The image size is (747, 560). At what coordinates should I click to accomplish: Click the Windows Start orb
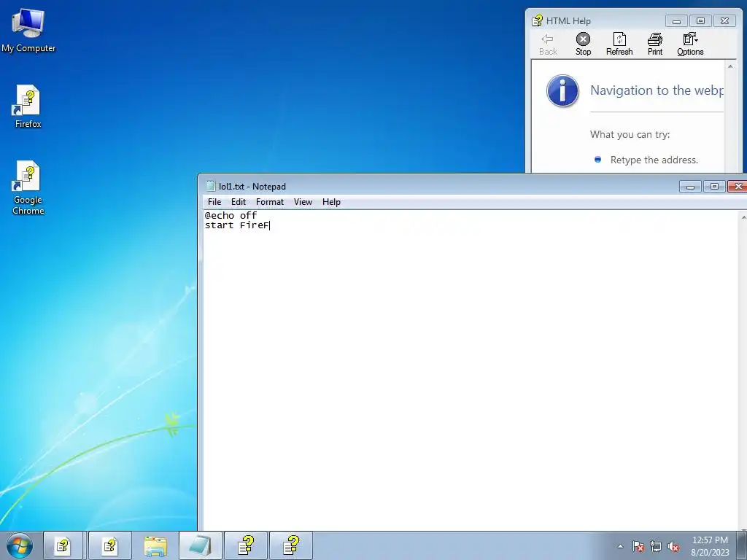click(x=20, y=545)
